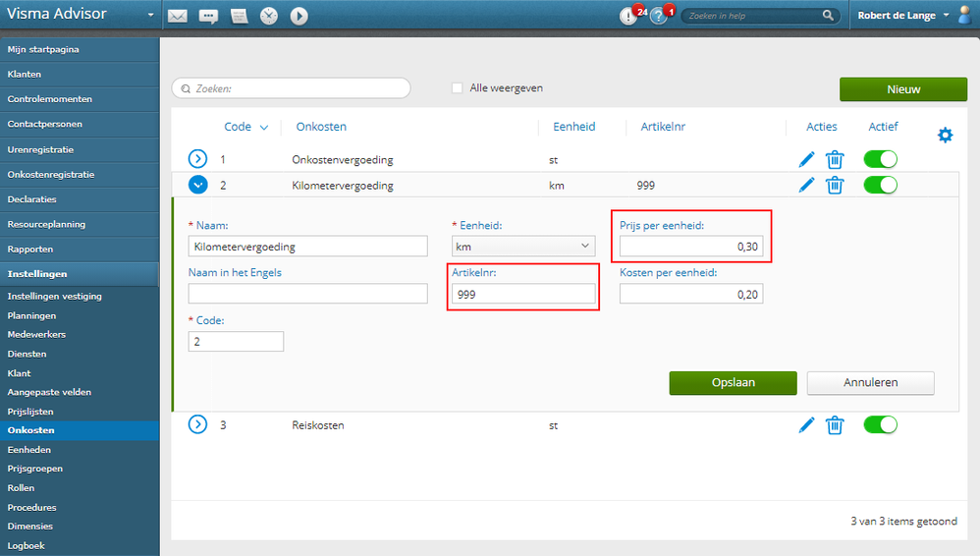Open the table settings gear icon
The height and width of the screenshot is (556, 980).
[945, 135]
